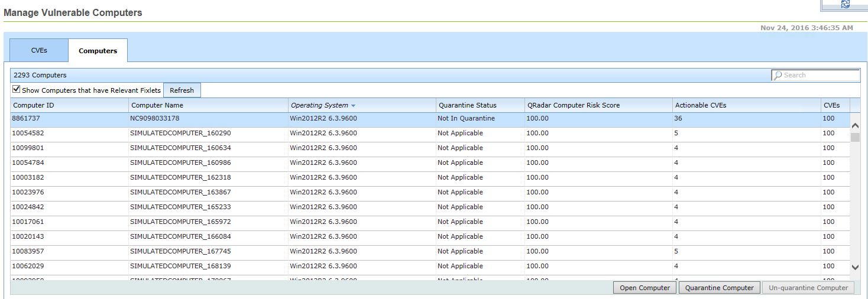Click the CVEs column header
Image resolution: width=868 pixels, height=299 pixels.
[835, 105]
